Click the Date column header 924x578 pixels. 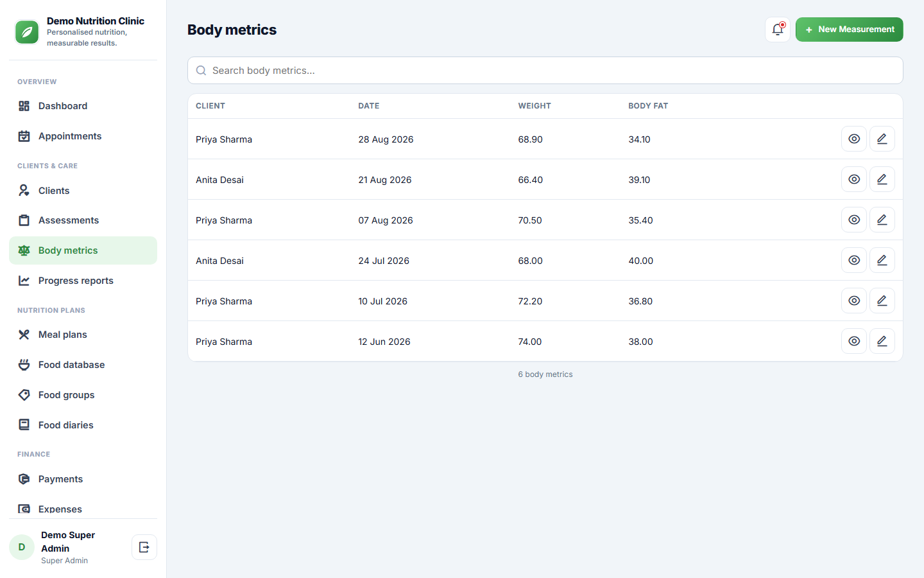pos(369,106)
